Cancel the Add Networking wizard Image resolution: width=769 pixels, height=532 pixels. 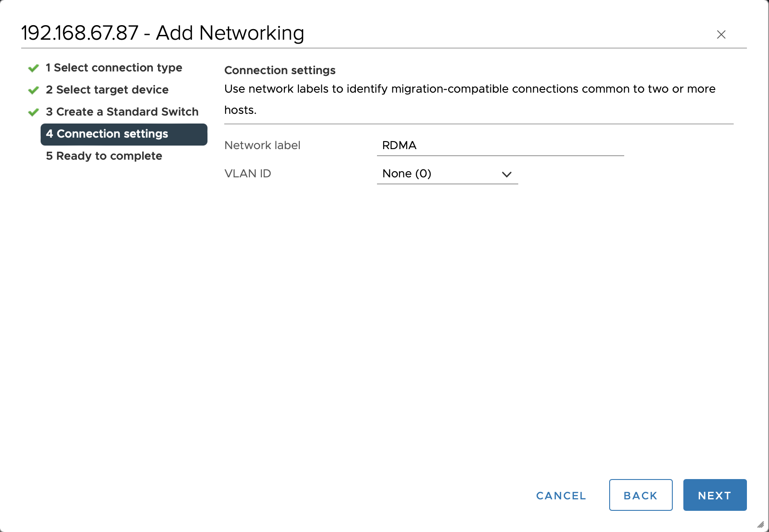click(561, 495)
